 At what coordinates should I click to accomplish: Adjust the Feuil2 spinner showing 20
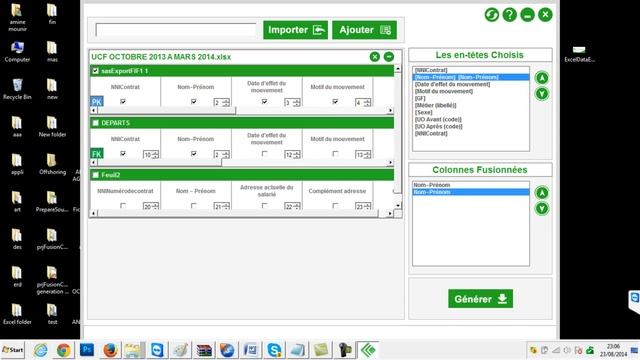point(151,207)
